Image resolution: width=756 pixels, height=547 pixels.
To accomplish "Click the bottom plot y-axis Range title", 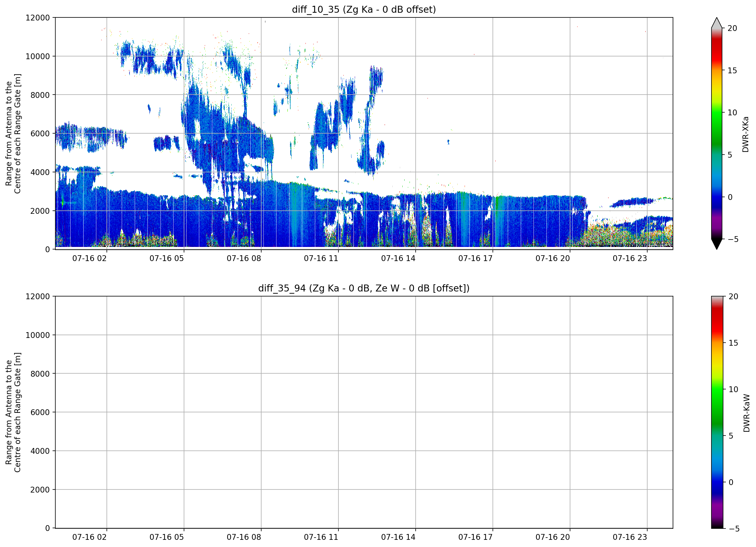I will [x=13, y=412].
